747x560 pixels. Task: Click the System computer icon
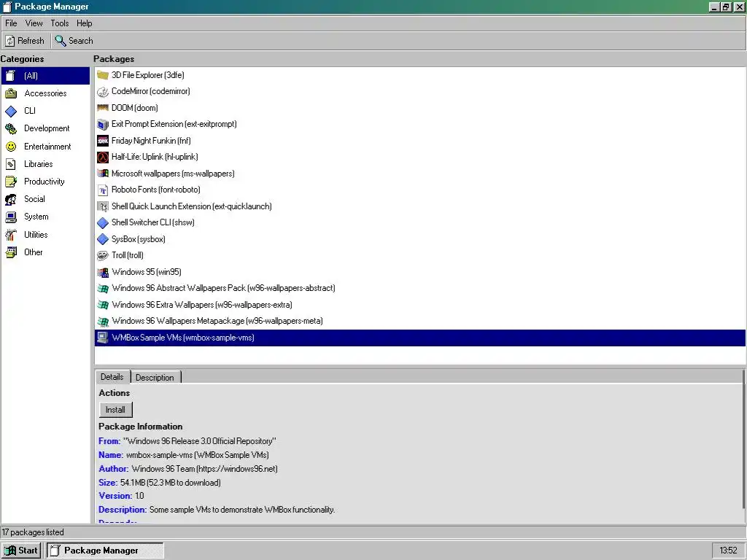tap(10, 217)
